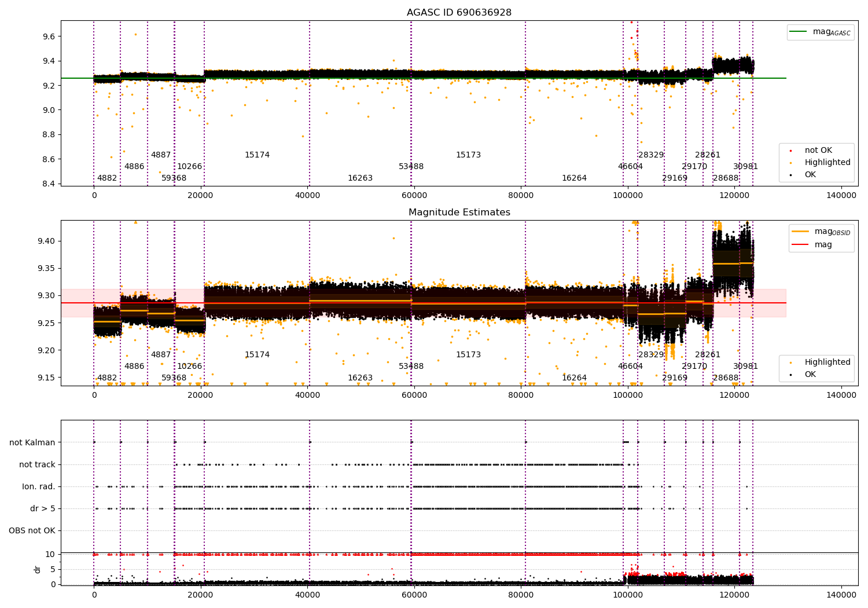Click OBSID label 16263 in Magnitude Estimates plot
Image resolution: width=868 pixels, height=608 pixels.
pos(360,378)
